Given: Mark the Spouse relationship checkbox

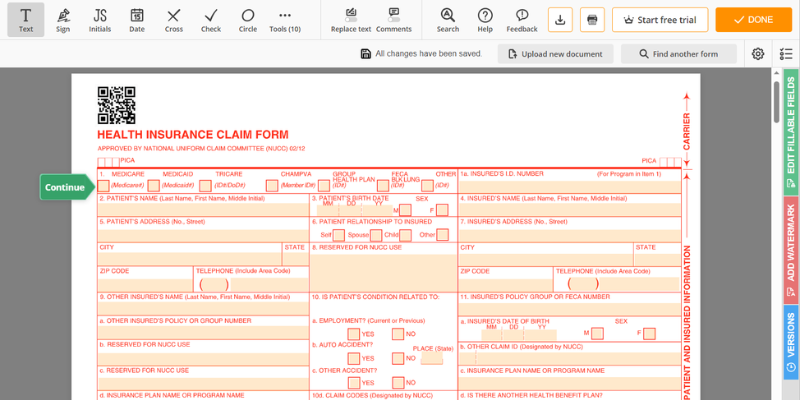Looking at the screenshot, I should 374,235.
